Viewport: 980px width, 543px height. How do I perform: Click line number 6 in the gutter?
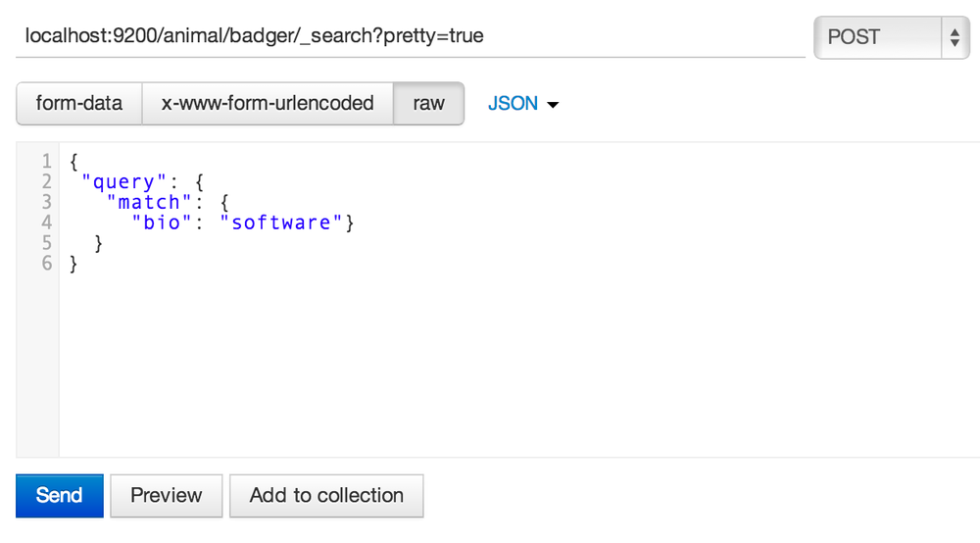coord(45,264)
